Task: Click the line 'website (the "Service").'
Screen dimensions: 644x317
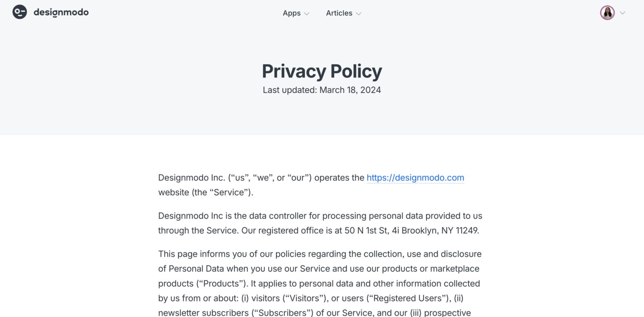Action: (x=206, y=192)
